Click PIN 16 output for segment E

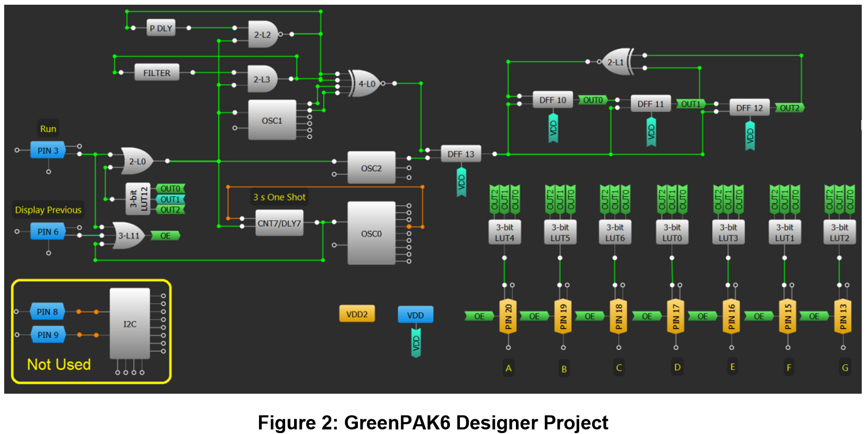731,316
